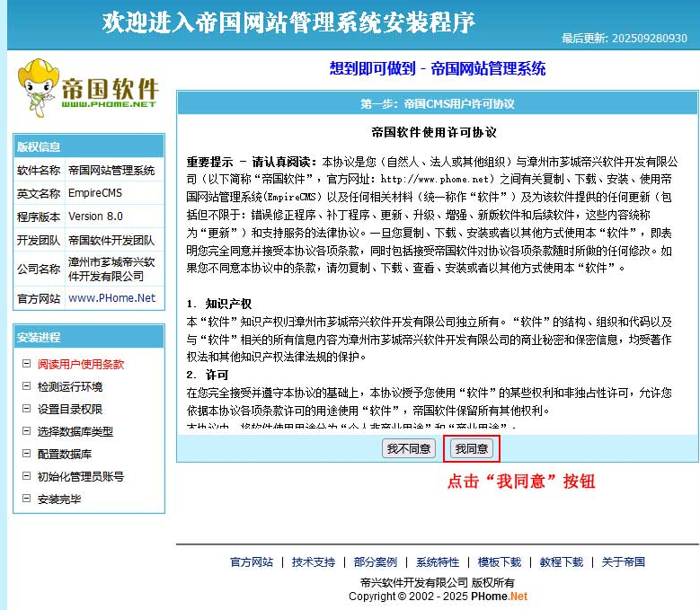
Task: Click the 帝国软件 mascot logo
Action: pos(87,85)
